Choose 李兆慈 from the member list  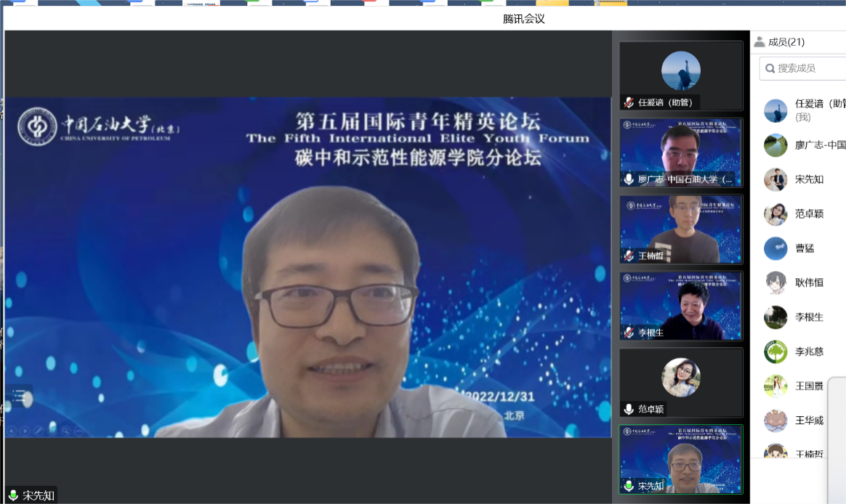pos(808,351)
